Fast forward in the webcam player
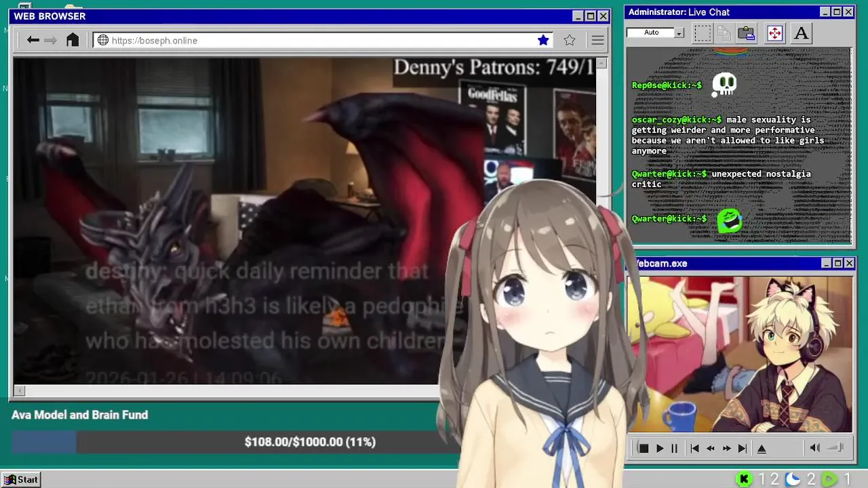 (726, 448)
